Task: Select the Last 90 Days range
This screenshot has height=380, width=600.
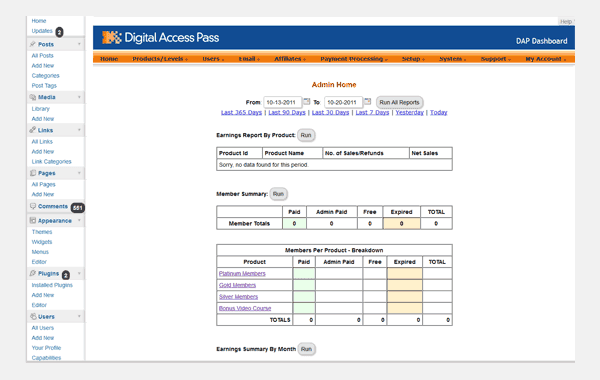Action: click(x=287, y=112)
